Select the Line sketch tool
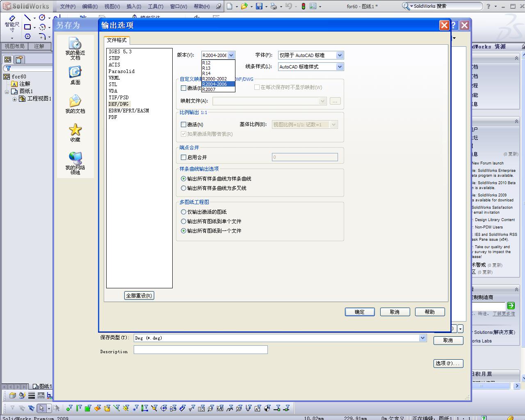Screen dimensions: 525x420 [27, 18]
